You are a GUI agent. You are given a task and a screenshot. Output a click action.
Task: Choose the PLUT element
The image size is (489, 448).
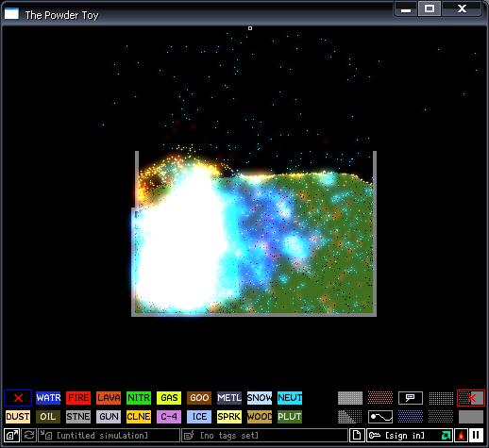(x=290, y=417)
